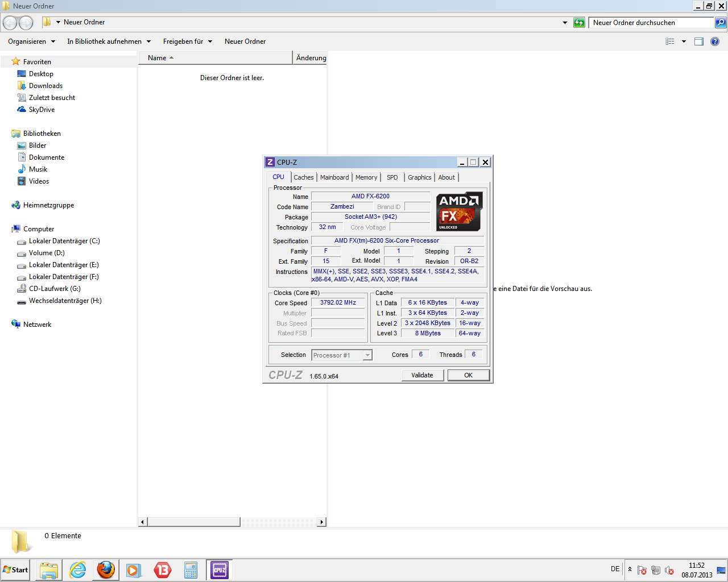Open Downloads in the sidebar
The height and width of the screenshot is (582, 728).
(45, 86)
